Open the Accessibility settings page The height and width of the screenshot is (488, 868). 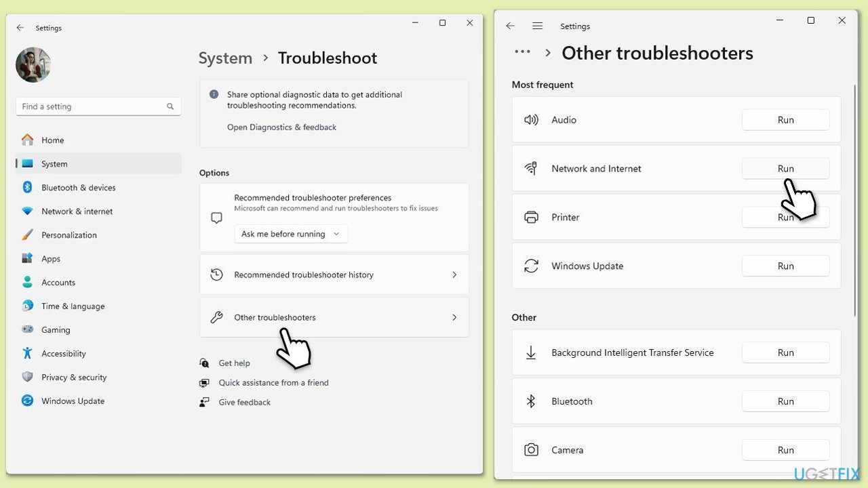[x=63, y=354]
